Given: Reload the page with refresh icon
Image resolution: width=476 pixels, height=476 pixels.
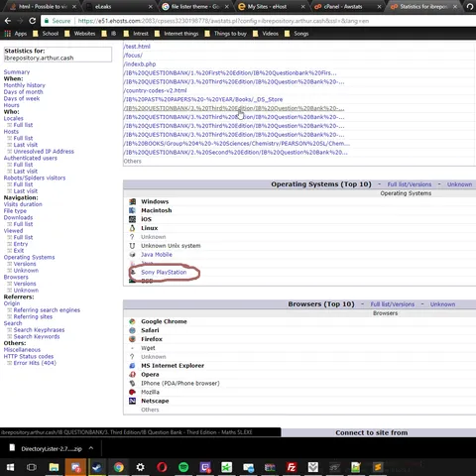Looking at the screenshot, I should click(32, 21).
